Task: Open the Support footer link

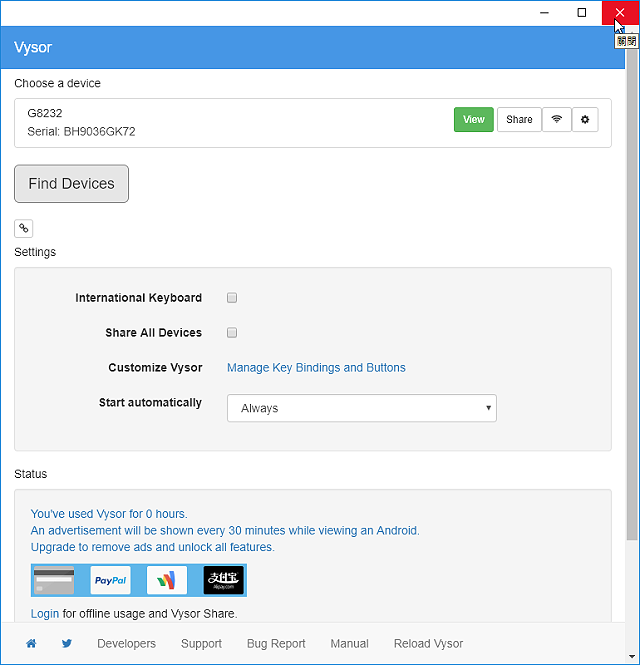Action: tap(201, 643)
